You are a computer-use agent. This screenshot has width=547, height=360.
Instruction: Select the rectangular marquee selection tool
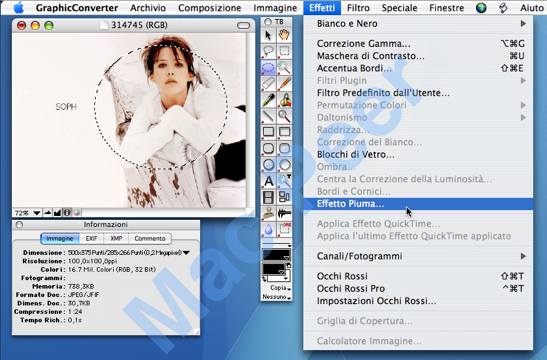(x=284, y=52)
